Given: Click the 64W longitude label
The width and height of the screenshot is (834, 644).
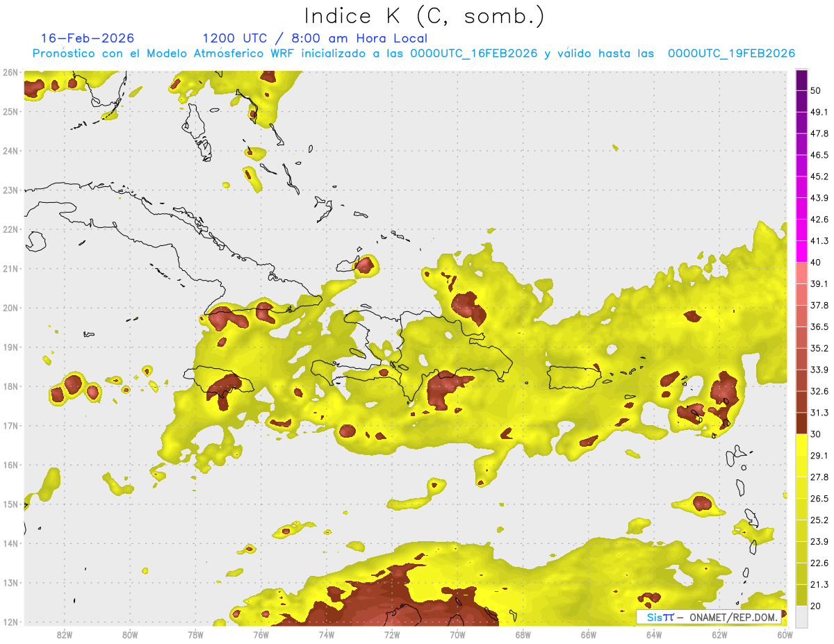Looking at the screenshot, I should click(653, 634).
